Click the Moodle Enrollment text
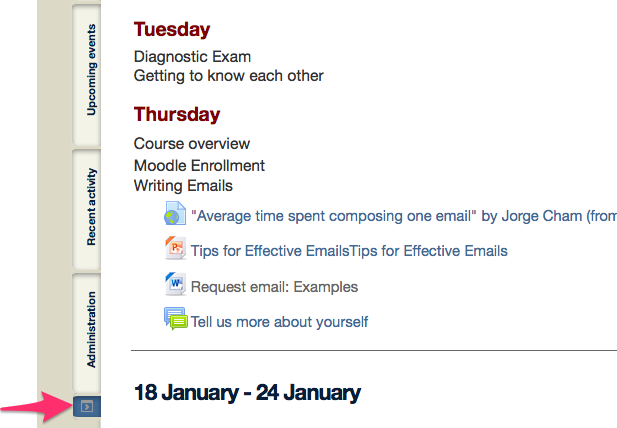 pyautogui.click(x=199, y=166)
